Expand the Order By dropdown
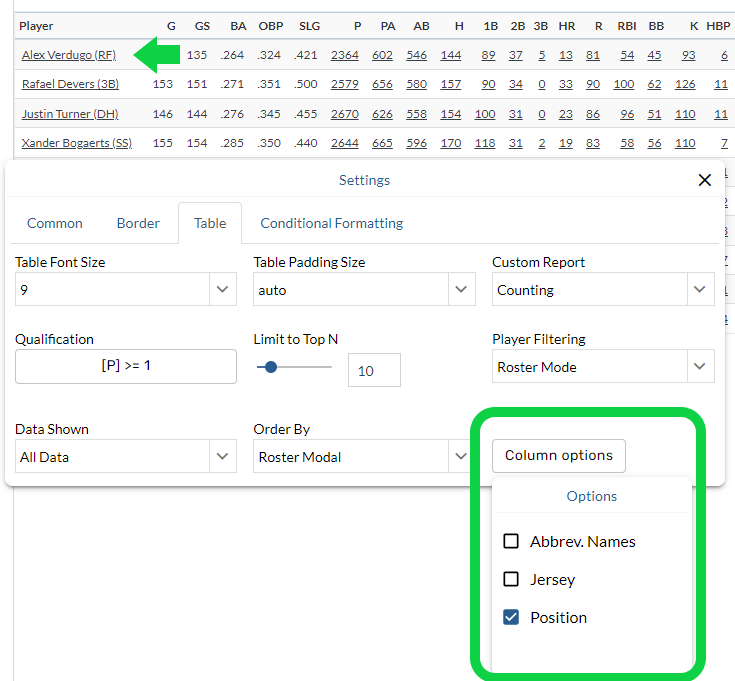The height and width of the screenshot is (681, 735). [364, 457]
